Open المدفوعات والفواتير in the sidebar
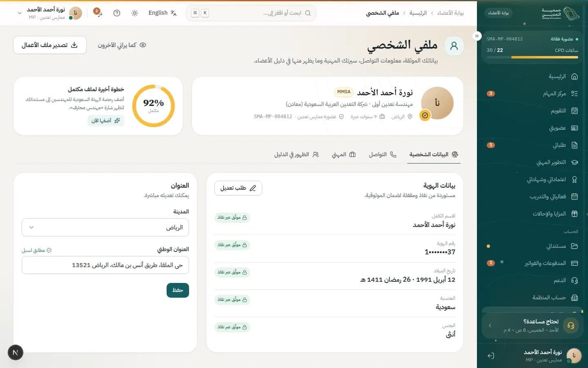Viewport: 588px width, 368px height. pos(532,263)
